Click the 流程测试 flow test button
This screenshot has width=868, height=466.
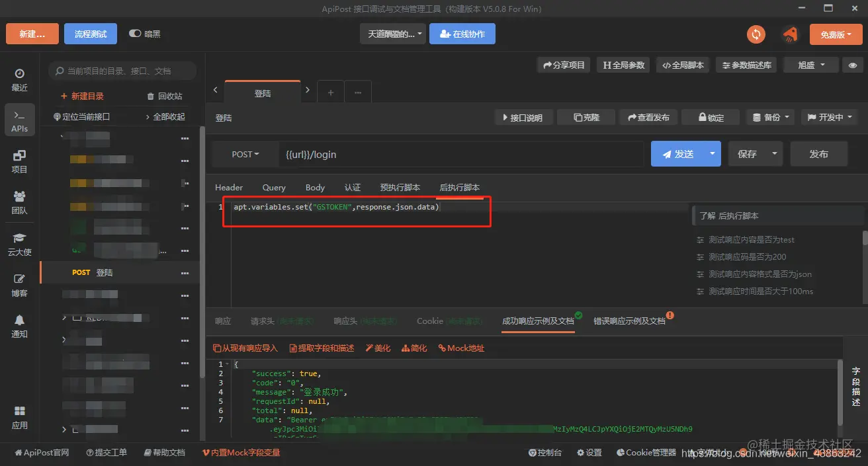pos(91,34)
